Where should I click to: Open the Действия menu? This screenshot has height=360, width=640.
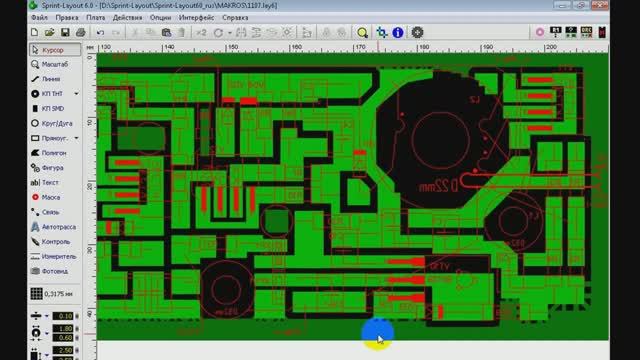[x=128, y=18]
